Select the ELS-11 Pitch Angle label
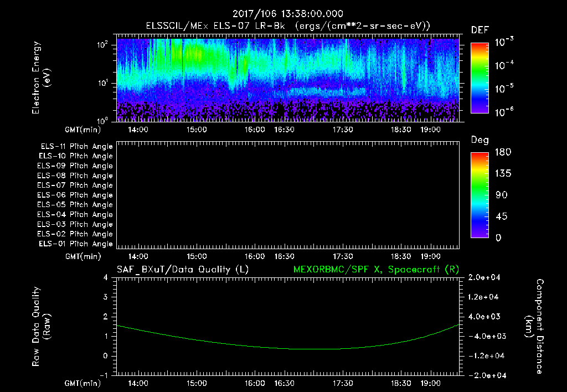 point(76,147)
